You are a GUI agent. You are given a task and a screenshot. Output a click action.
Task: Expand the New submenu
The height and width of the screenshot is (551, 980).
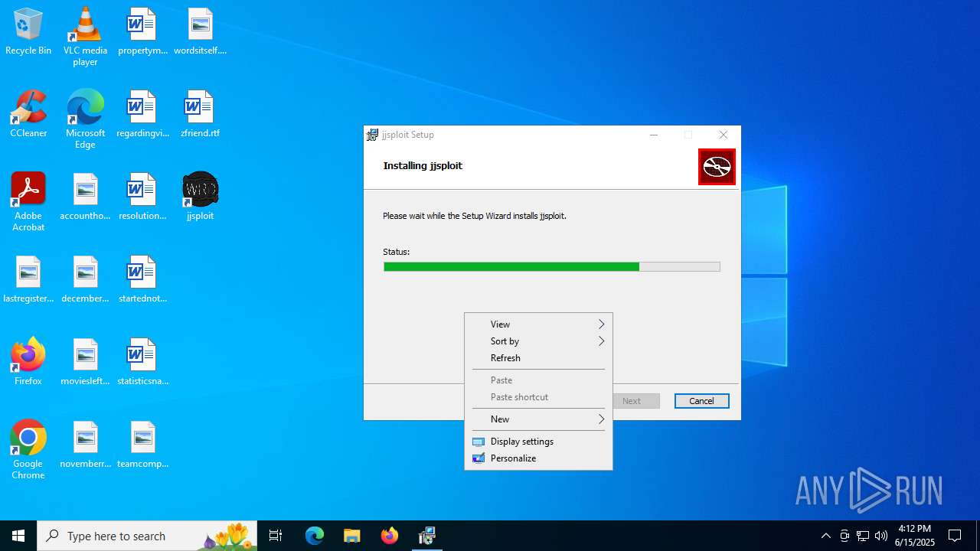(x=538, y=419)
